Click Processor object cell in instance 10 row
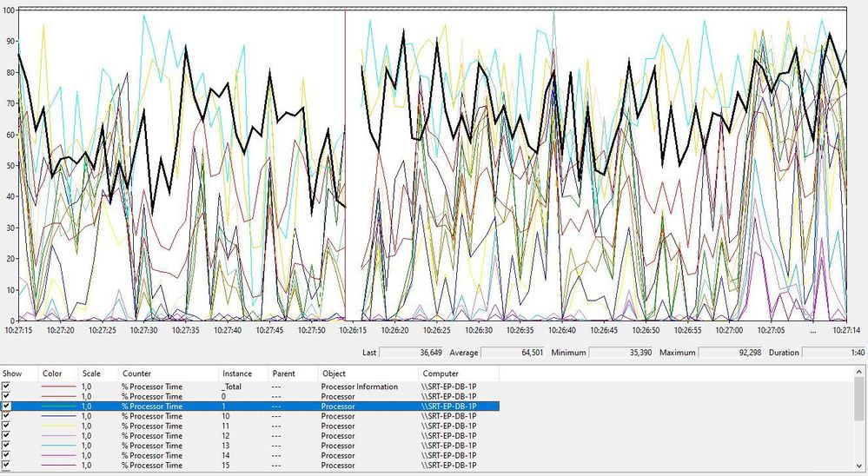Viewport: 868px width, 476px height. click(338, 416)
